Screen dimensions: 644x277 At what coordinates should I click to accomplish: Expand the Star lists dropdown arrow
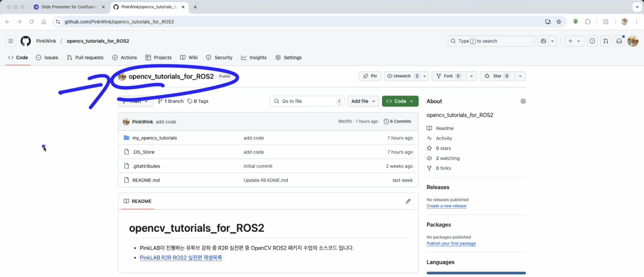(x=520, y=76)
